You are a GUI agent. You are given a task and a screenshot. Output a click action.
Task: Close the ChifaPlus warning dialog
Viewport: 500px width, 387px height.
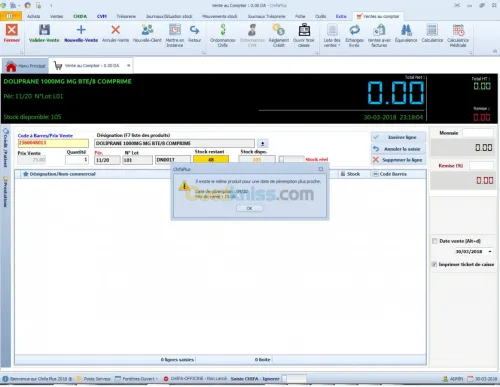click(x=321, y=169)
